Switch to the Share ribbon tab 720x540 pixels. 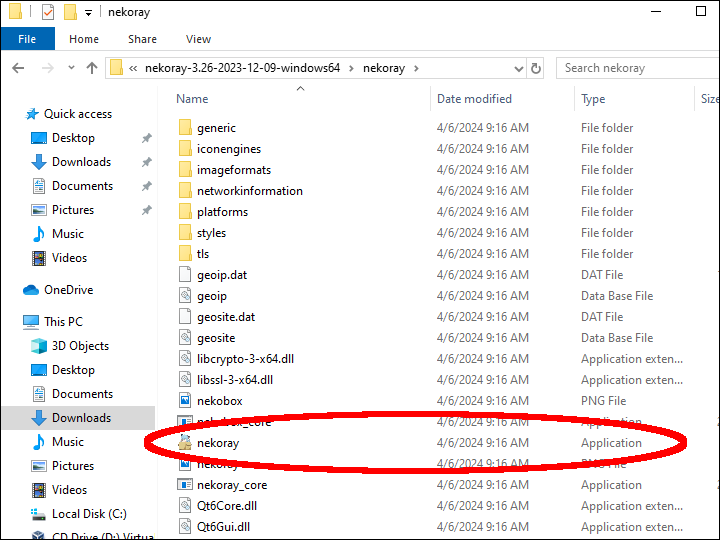tap(142, 39)
